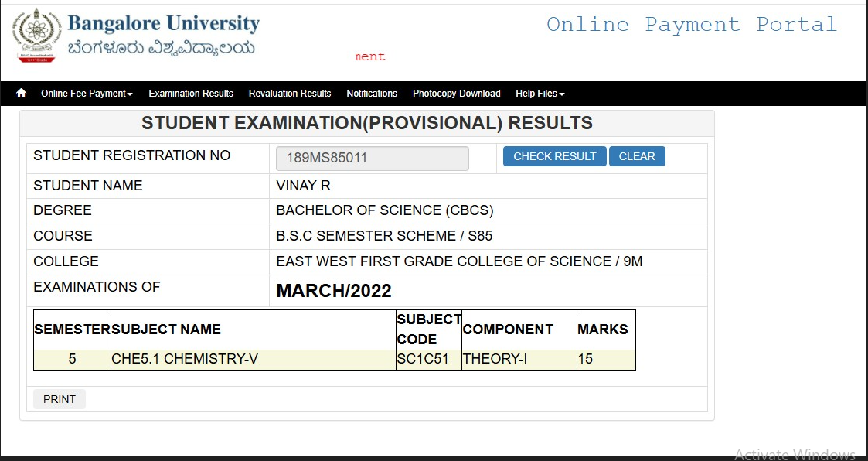Click the Bangalore University title text
This screenshot has width=868, height=461.
163,23
